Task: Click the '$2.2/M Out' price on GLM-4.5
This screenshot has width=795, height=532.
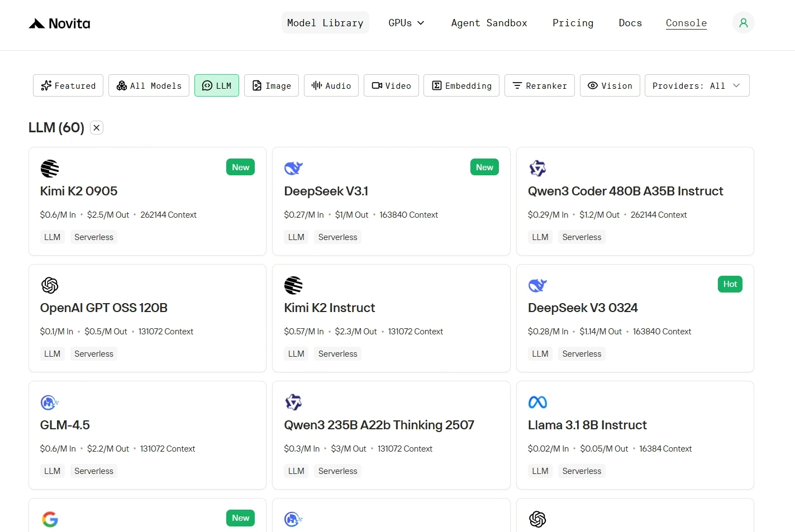Action: pos(108,449)
